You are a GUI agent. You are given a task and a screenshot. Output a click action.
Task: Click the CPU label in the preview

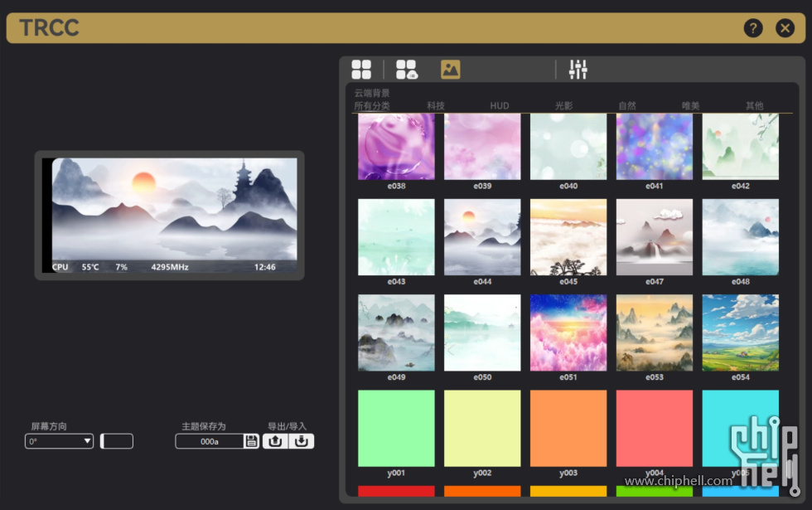(x=60, y=267)
